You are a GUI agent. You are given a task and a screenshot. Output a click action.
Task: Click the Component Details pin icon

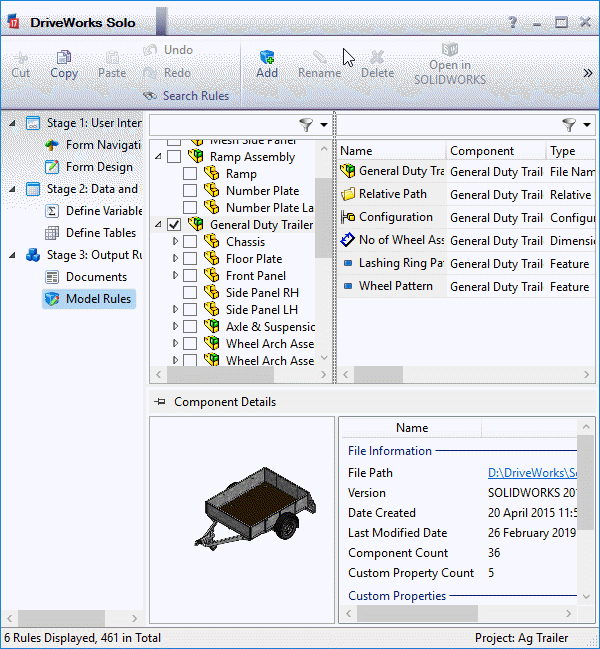coord(160,401)
